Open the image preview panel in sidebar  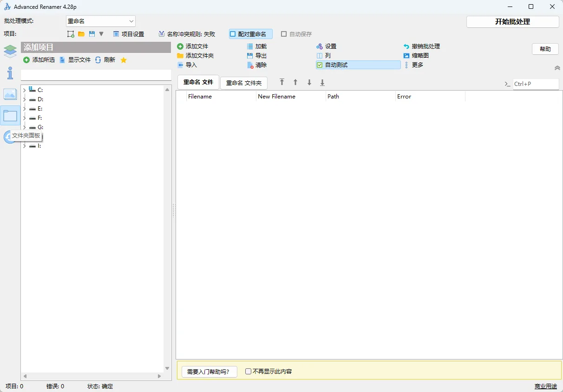point(10,94)
